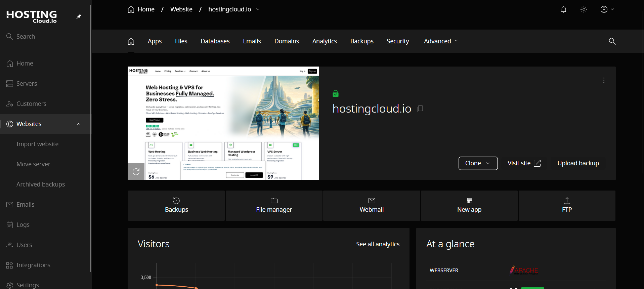Screen dimensions: 644x289
Task: Click the search magnifier in tab bar
Action: (x=612, y=41)
